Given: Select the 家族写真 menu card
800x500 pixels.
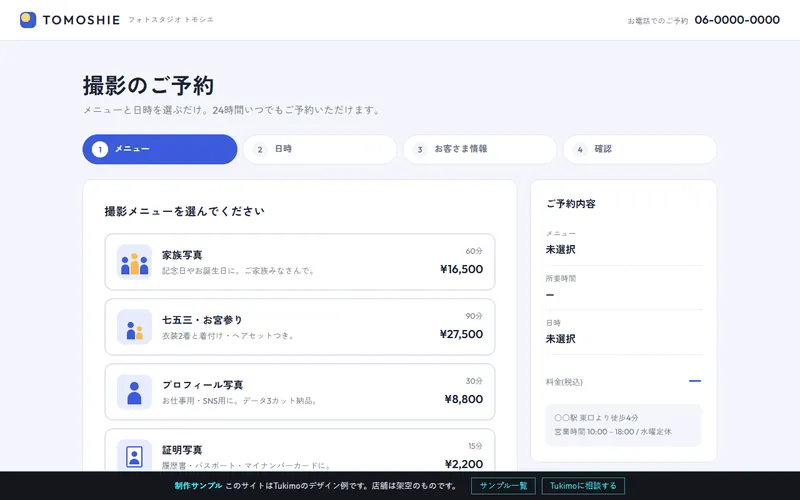Looking at the screenshot, I should pos(300,262).
